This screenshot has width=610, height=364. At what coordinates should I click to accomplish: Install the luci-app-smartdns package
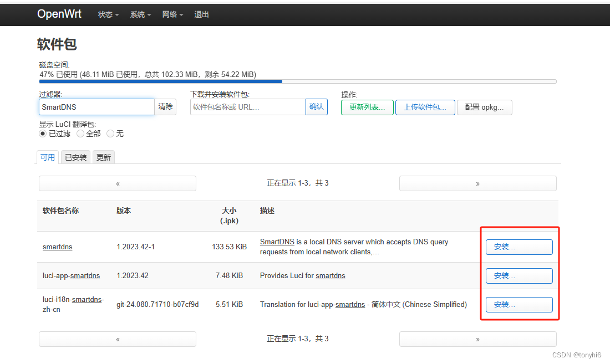point(519,276)
